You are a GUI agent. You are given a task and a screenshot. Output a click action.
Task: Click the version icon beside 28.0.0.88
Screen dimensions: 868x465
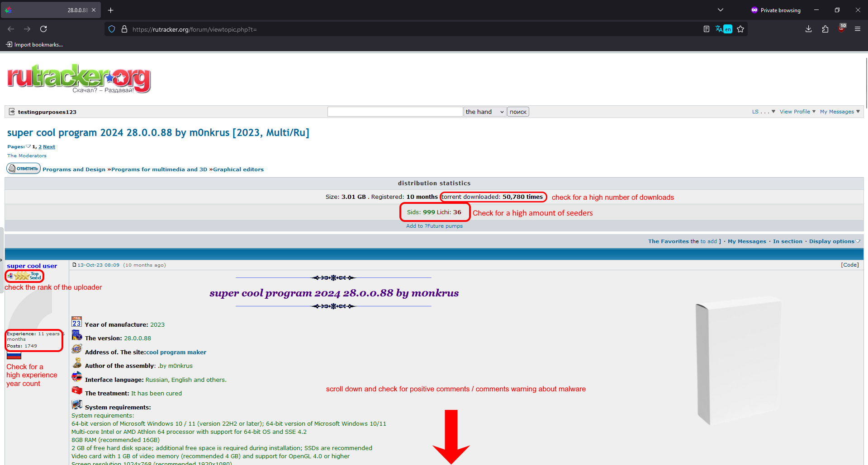coord(77,336)
